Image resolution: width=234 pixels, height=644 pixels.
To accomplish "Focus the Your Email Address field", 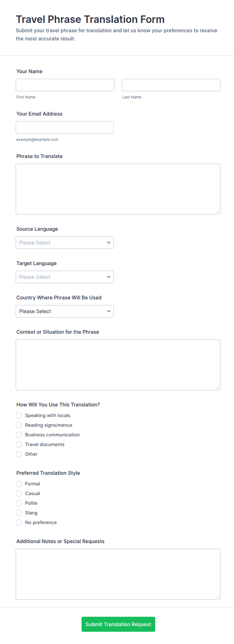I will point(65,127).
